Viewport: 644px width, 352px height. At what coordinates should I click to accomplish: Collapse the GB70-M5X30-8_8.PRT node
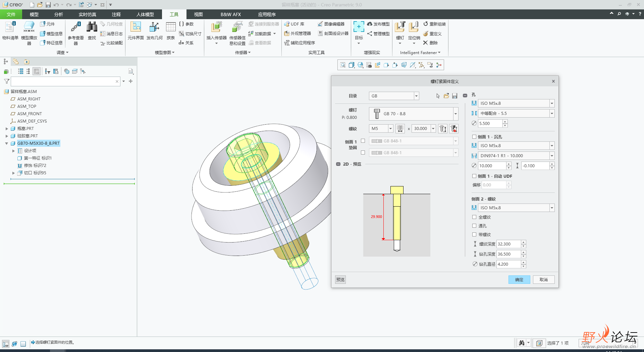coord(6,143)
